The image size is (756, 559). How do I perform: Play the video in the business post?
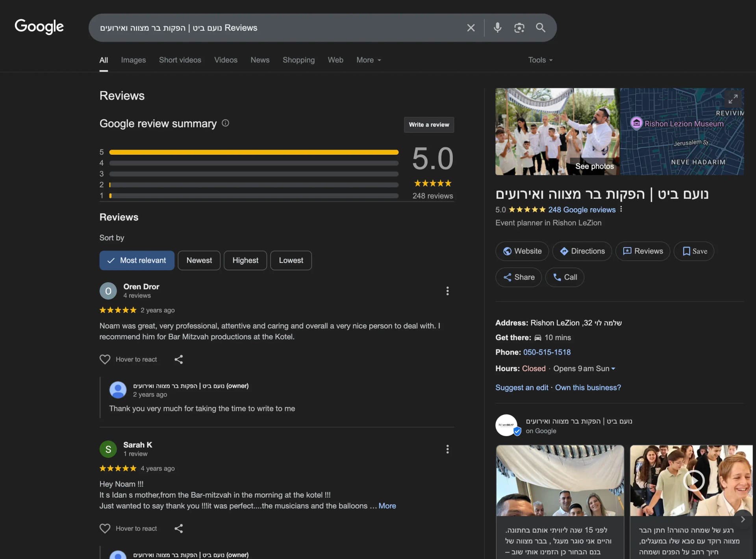click(694, 481)
